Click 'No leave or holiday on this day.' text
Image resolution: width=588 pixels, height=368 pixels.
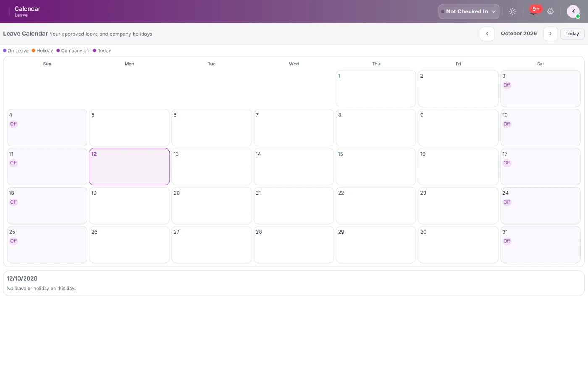click(x=41, y=289)
